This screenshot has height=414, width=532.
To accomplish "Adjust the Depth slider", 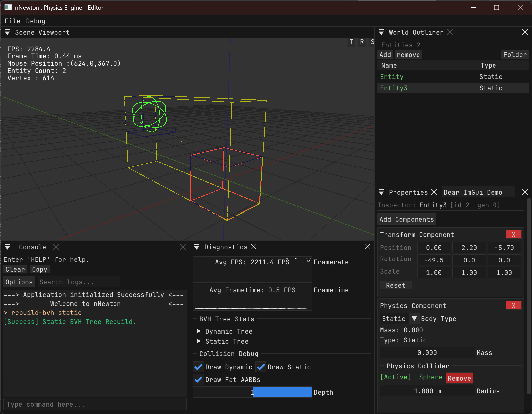I will pyautogui.click(x=252, y=392).
